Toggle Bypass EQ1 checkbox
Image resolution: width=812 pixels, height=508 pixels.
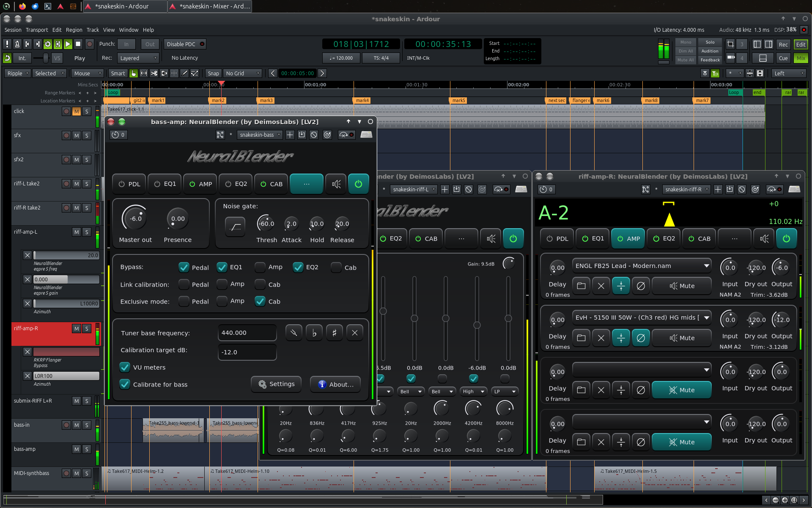222,267
